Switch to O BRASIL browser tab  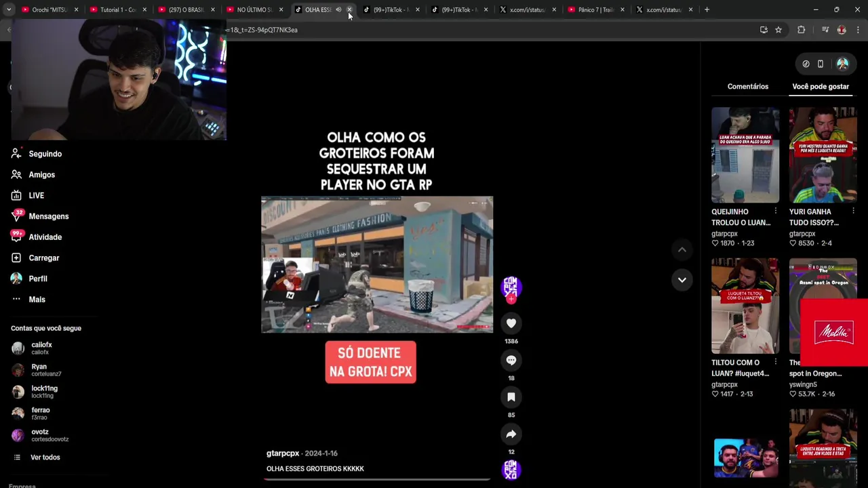[184, 9]
